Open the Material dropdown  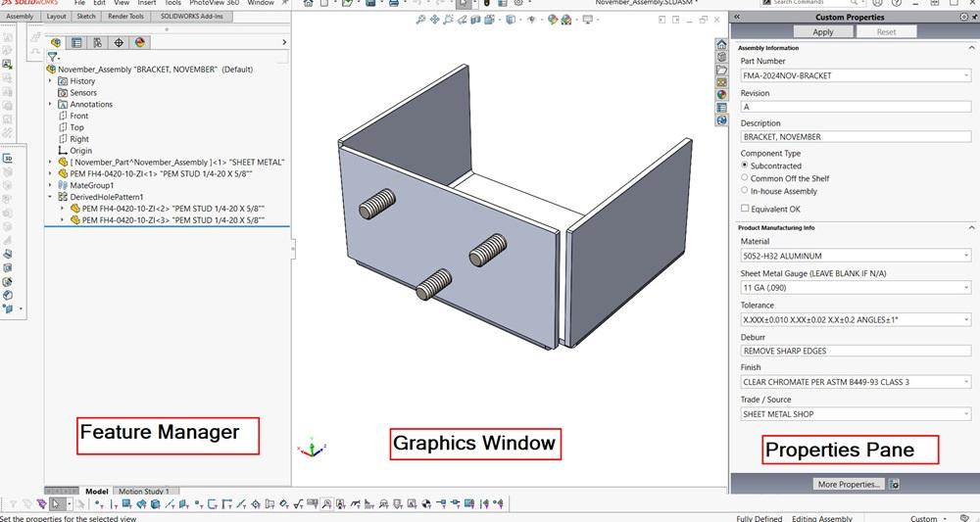coord(966,257)
